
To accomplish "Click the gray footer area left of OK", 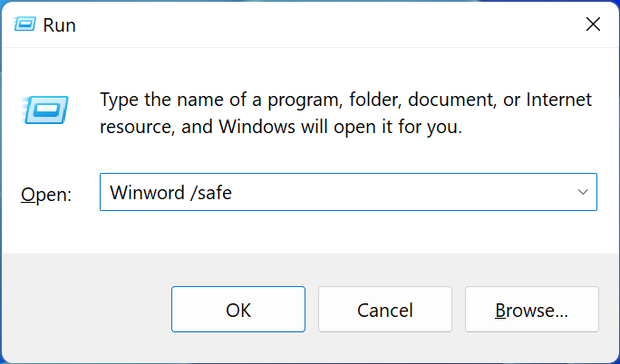I will (x=85, y=309).
